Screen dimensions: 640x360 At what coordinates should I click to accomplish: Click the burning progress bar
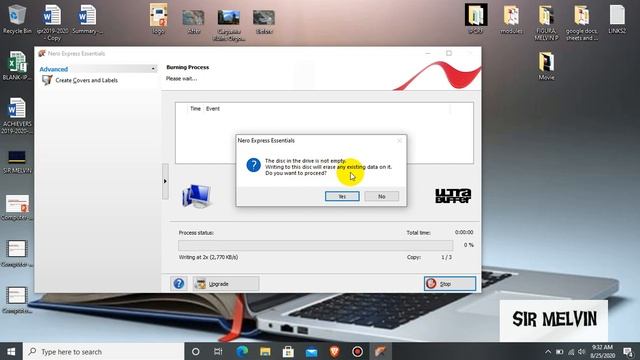[x=316, y=245]
